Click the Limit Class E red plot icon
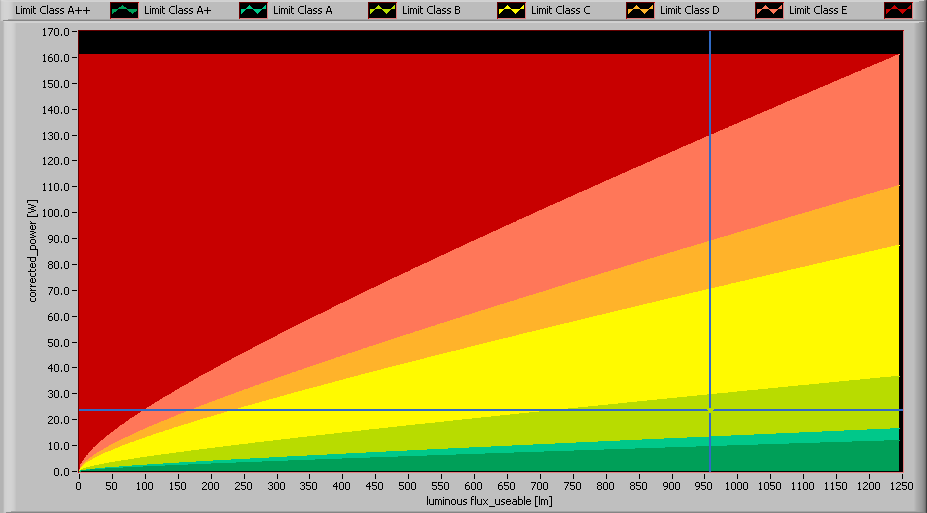This screenshot has height=513, width=927. click(x=898, y=10)
